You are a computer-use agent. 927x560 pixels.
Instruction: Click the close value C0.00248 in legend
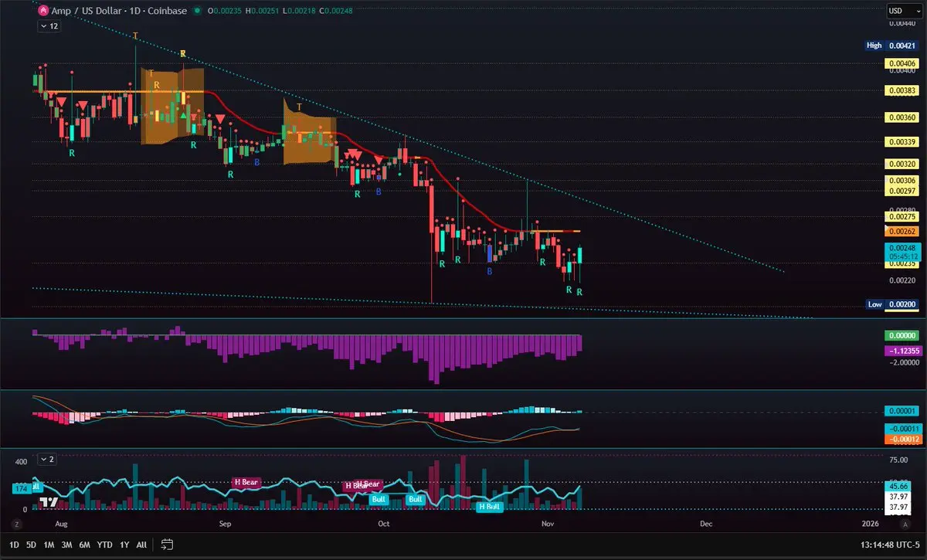pyautogui.click(x=336, y=11)
